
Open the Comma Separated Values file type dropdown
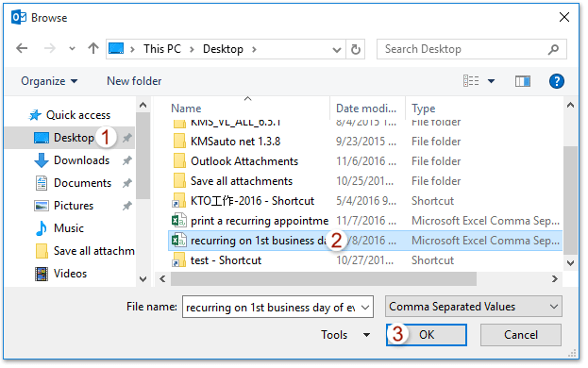point(473,307)
